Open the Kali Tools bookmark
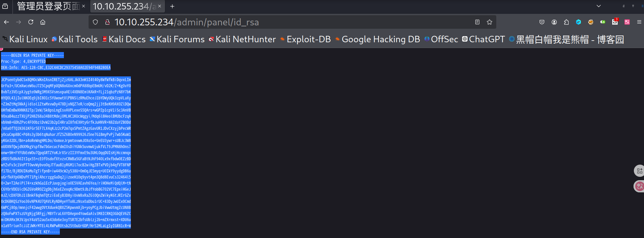644x238 pixels. pos(74,39)
